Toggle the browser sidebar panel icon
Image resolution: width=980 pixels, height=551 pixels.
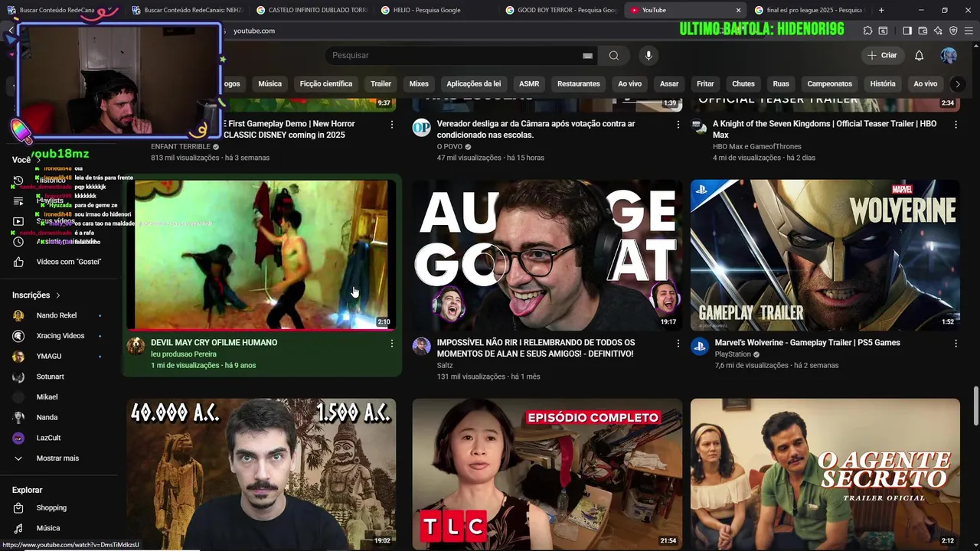coord(907,31)
